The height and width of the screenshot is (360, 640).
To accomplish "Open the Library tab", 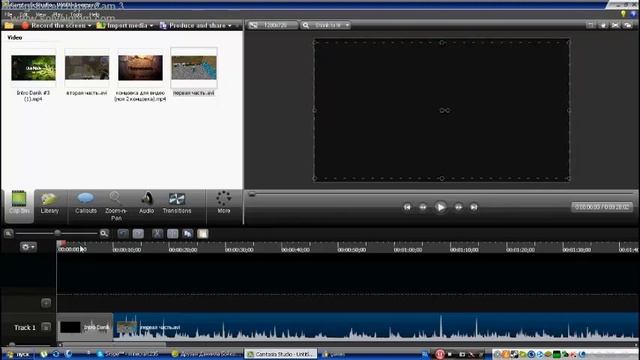I will click(x=49, y=204).
